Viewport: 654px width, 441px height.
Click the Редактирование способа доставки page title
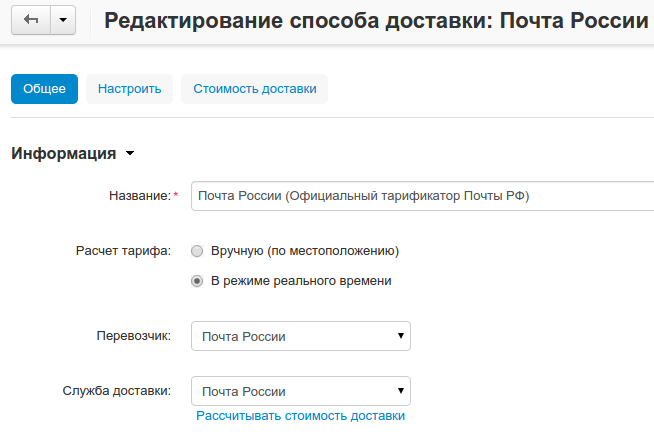click(x=375, y=21)
